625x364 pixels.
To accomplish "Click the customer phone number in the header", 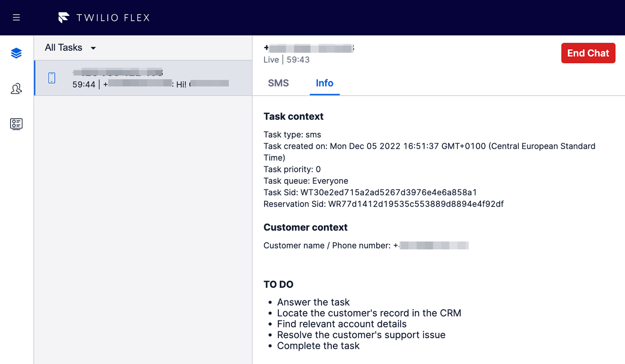I will coord(309,48).
